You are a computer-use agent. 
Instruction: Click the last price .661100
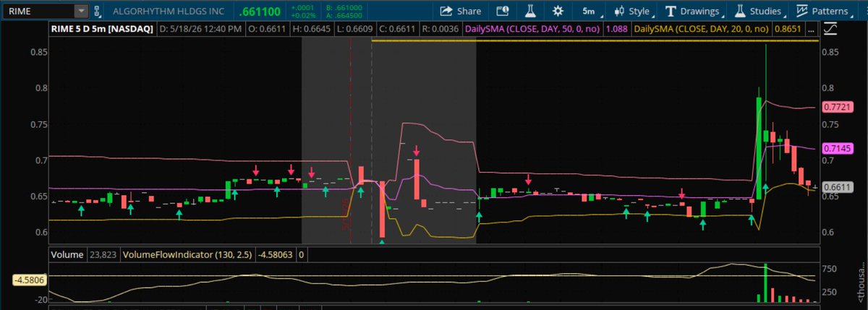pos(260,12)
